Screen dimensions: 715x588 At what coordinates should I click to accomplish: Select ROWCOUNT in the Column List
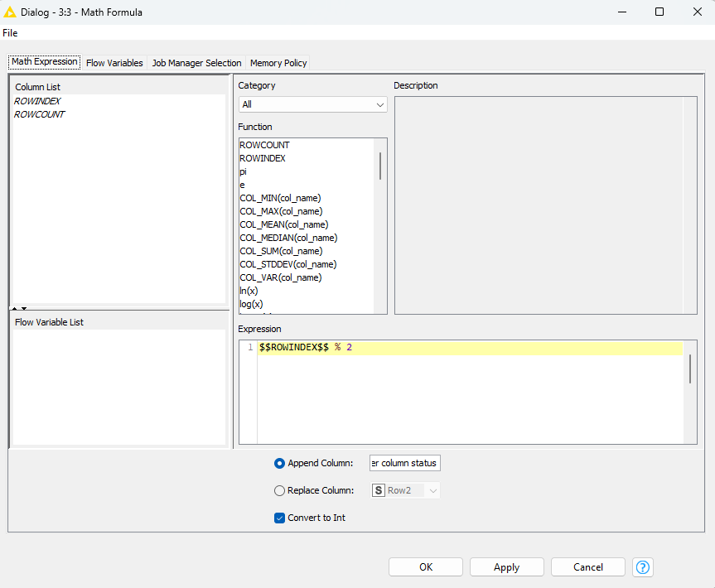click(x=40, y=114)
